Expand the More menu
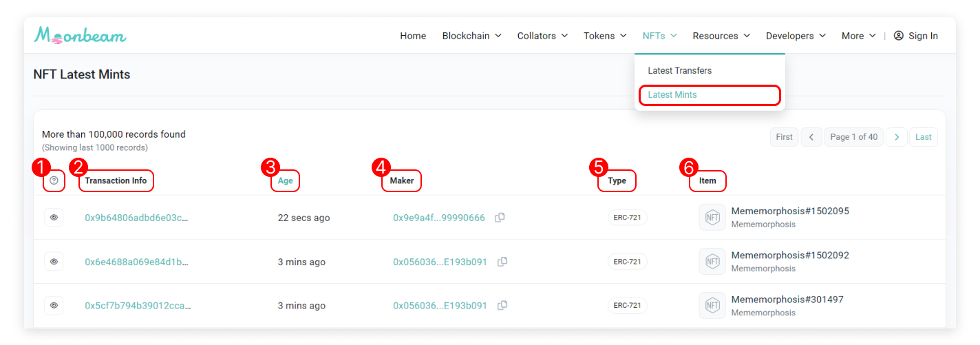The height and width of the screenshot is (345, 980). coord(859,36)
